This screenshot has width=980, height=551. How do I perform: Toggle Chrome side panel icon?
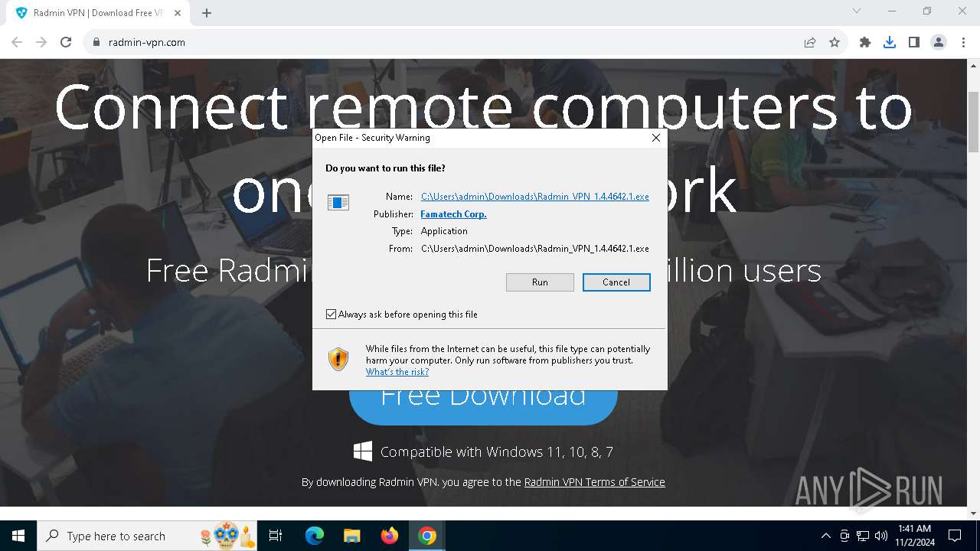(x=914, y=42)
